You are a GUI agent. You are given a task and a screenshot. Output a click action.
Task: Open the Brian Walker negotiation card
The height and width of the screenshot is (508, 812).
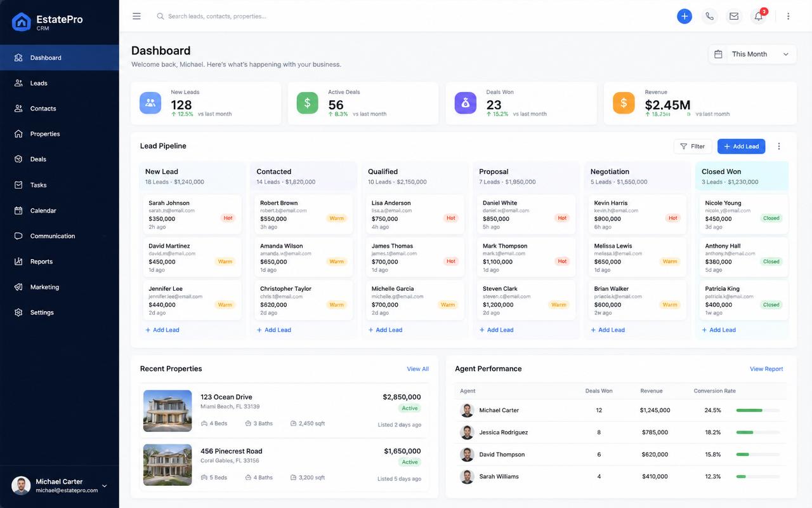click(638, 300)
